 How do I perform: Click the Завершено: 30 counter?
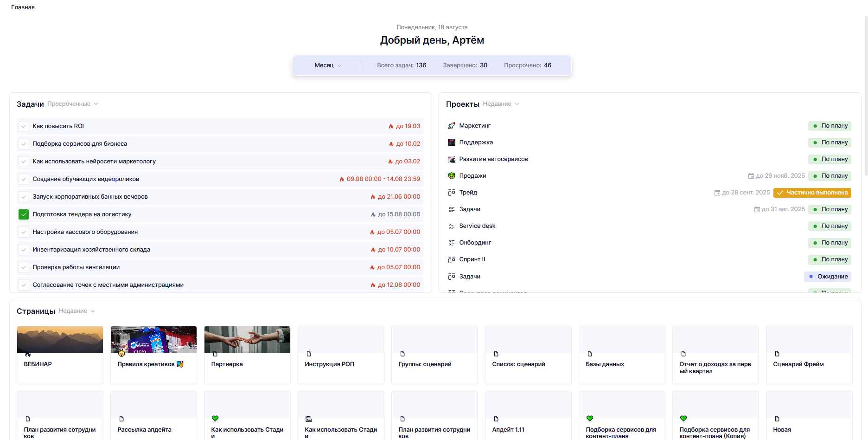coord(465,65)
